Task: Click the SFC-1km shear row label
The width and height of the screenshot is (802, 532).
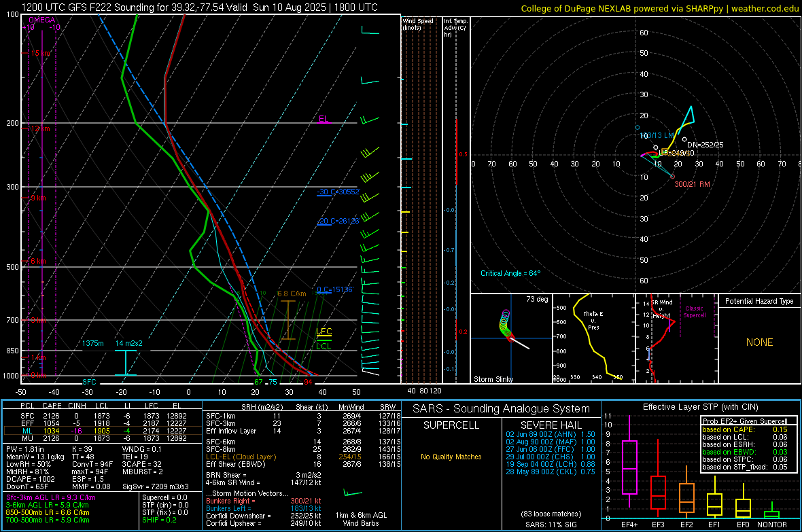Action: point(221,416)
